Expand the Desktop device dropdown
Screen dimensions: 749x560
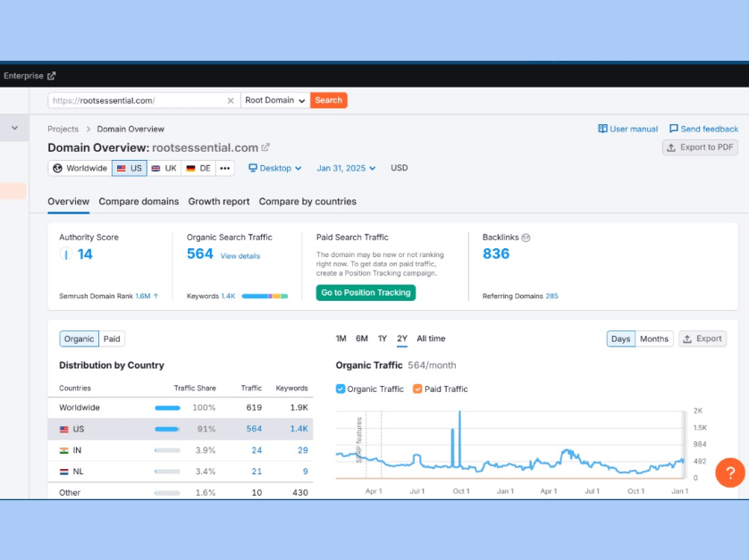274,168
